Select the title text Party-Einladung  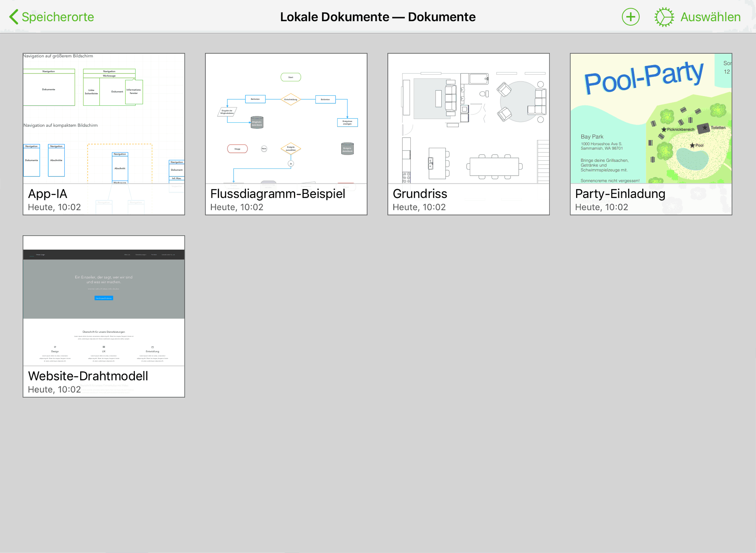tap(620, 194)
